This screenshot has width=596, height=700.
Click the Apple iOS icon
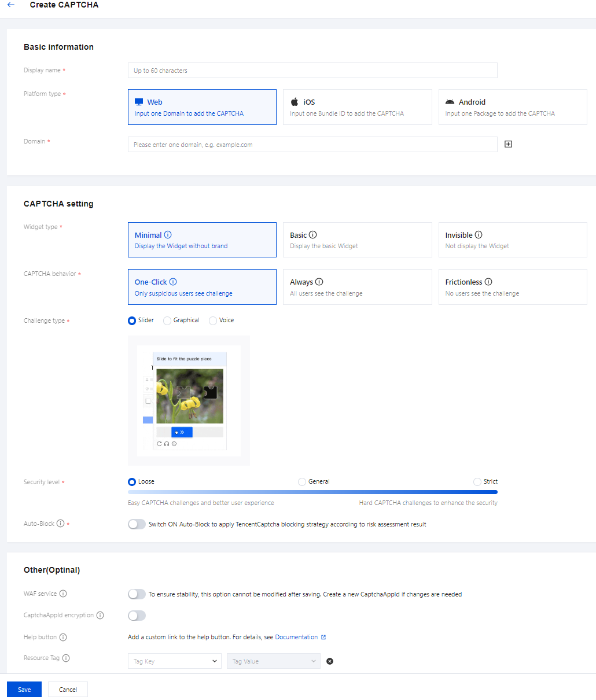coord(295,102)
